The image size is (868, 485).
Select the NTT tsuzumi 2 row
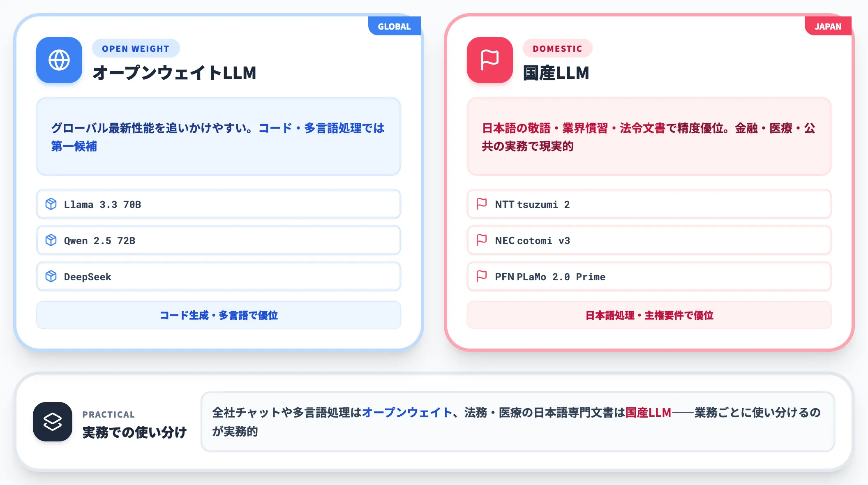tap(649, 204)
